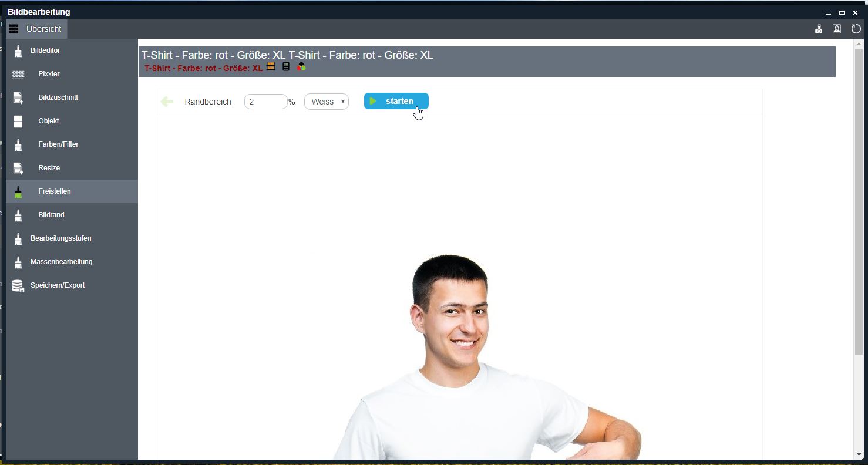Choose the Resize page icon
This screenshot has height=465, width=868.
18,168
